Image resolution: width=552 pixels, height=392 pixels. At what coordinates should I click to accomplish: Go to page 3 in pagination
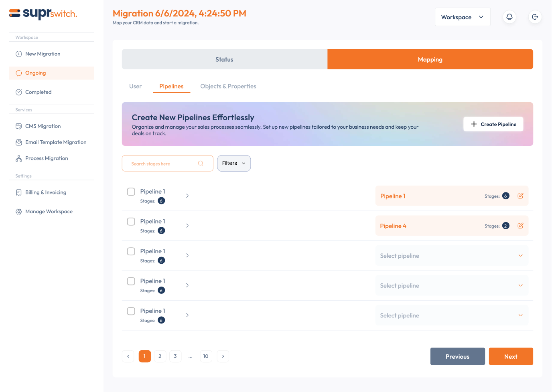pyautogui.click(x=175, y=356)
